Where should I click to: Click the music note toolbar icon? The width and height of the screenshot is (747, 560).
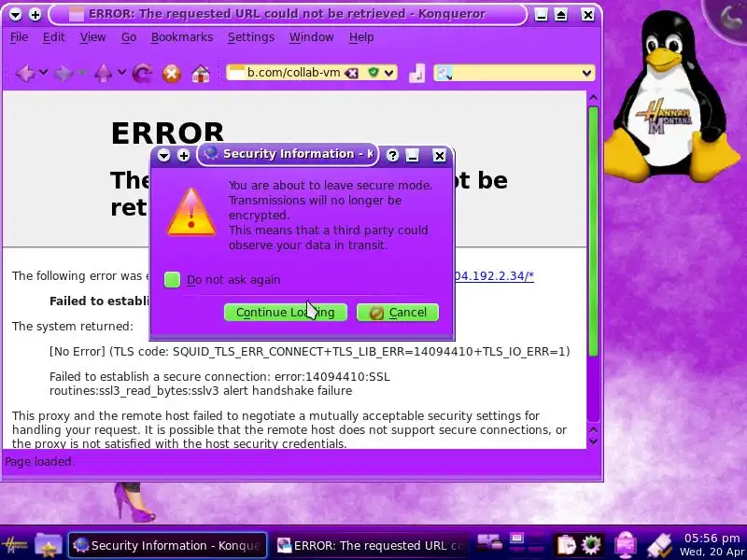416,74
